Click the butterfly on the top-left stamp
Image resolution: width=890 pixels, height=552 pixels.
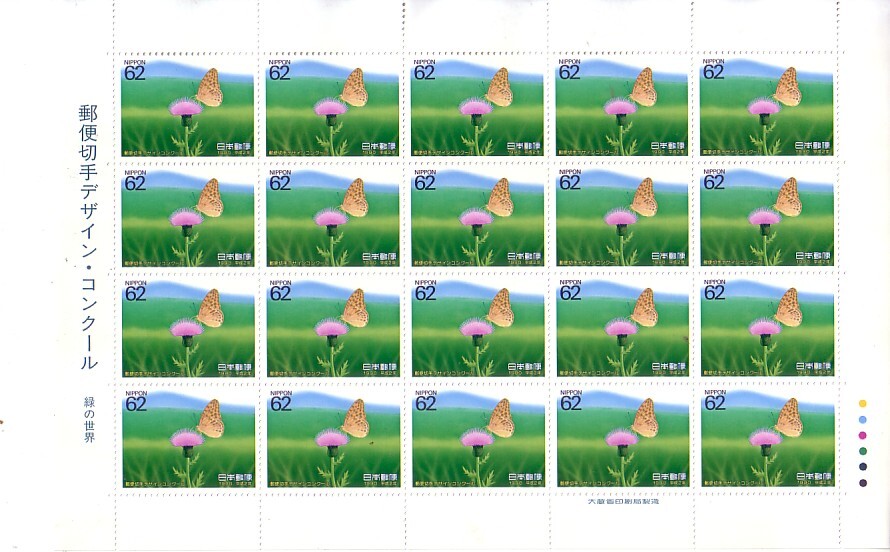(x=209, y=88)
